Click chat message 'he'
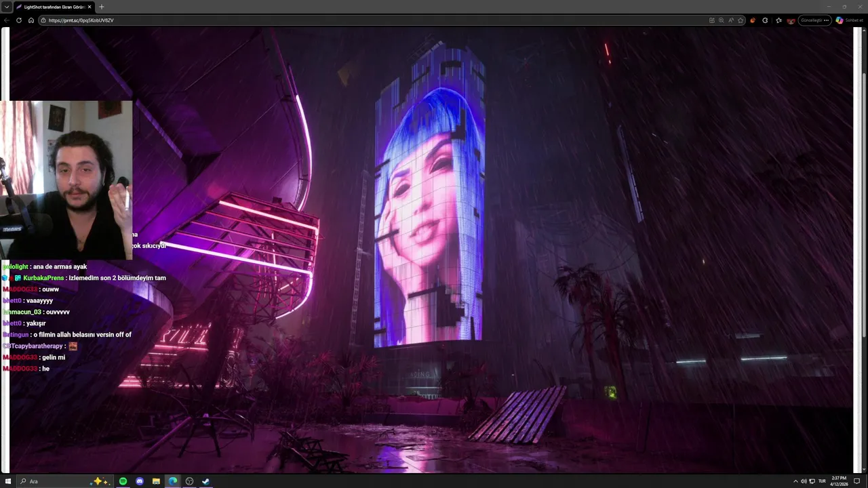 click(45, 369)
